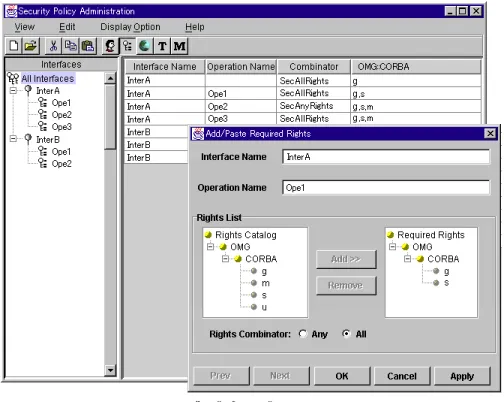Open the Edit menu
The image size is (504, 402).
67,27
